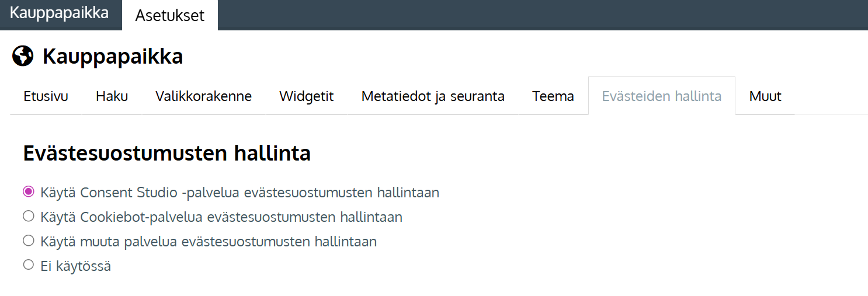Open the Muut tab

tap(765, 96)
